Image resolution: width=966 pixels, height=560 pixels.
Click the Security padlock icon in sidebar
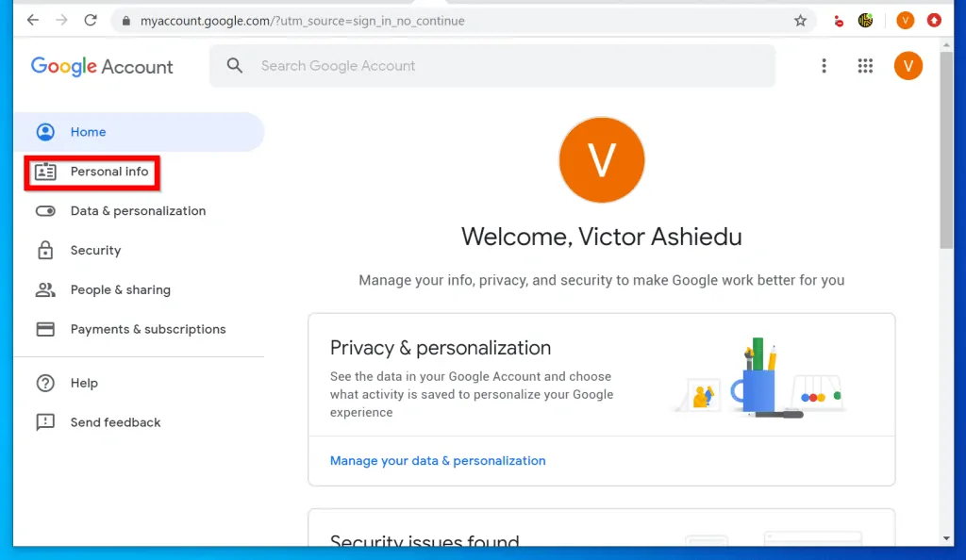click(x=45, y=251)
